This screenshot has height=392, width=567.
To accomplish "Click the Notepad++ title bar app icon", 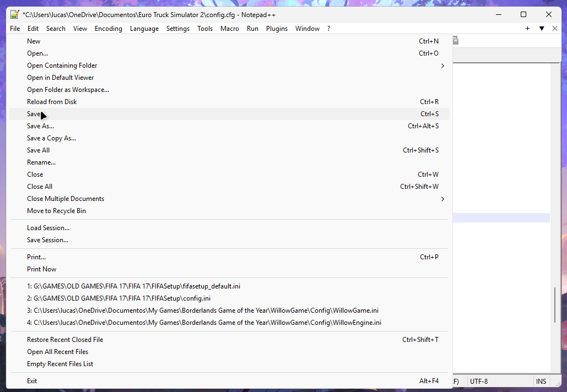I will click(14, 14).
